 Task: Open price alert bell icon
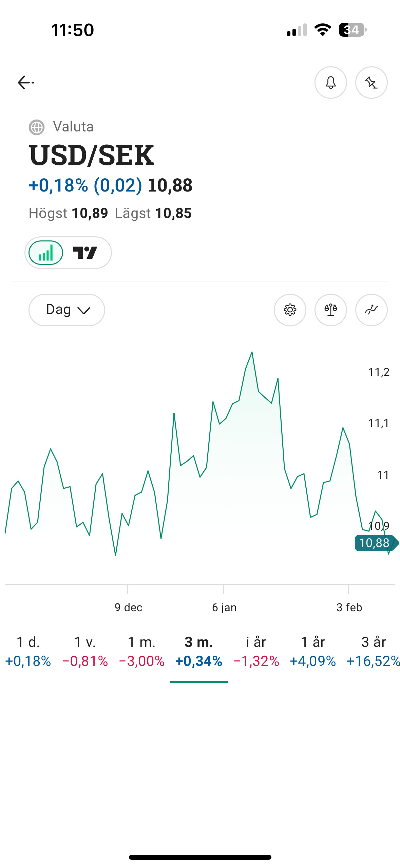[x=330, y=83]
